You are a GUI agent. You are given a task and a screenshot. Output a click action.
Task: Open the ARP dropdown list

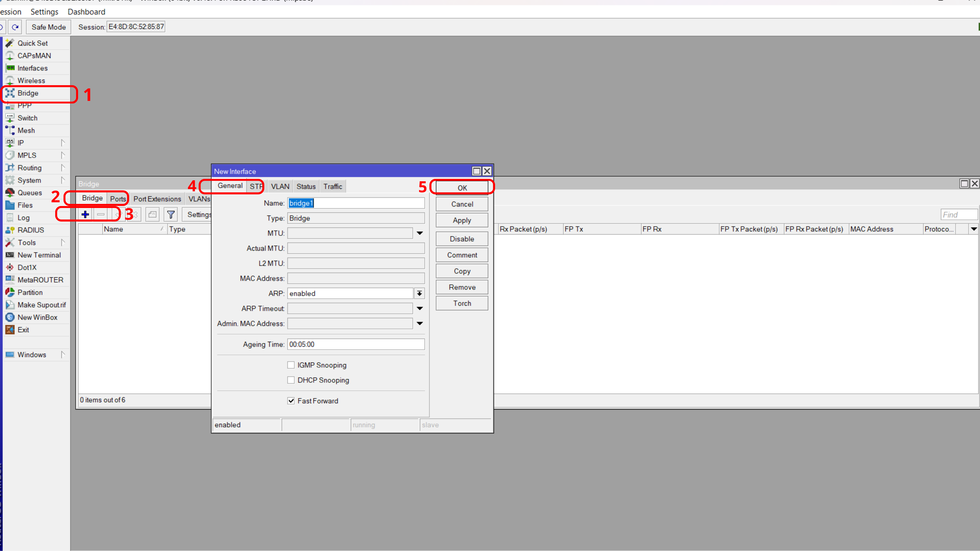[419, 294]
